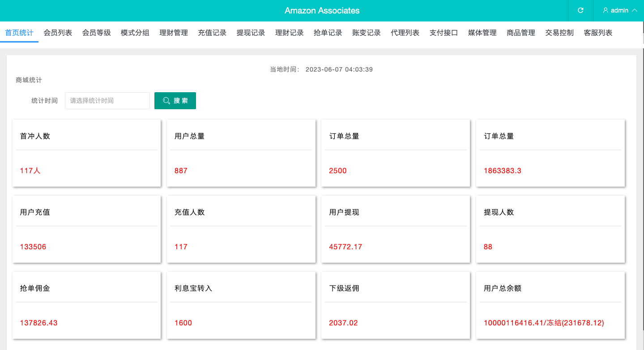Open the 会员列表 tab
This screenshot has width=644, height=350.
(58, 33)
